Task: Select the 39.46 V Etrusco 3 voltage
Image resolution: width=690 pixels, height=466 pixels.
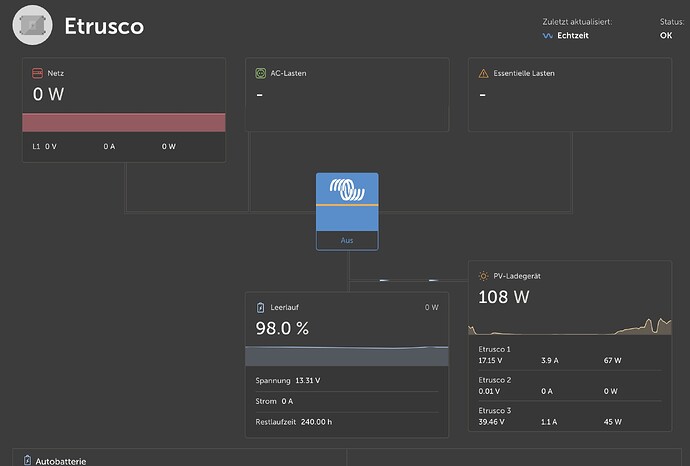Action: (491, 422)
